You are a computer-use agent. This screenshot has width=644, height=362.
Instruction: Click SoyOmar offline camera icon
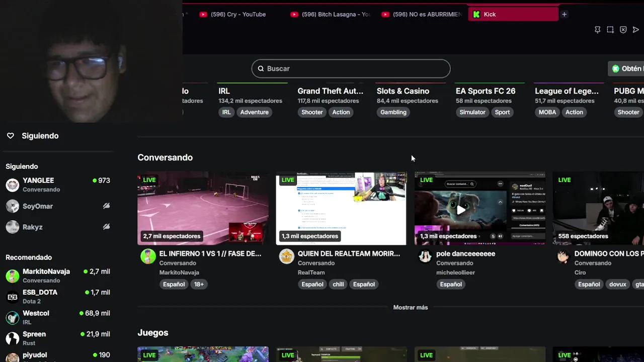[106, 206]
